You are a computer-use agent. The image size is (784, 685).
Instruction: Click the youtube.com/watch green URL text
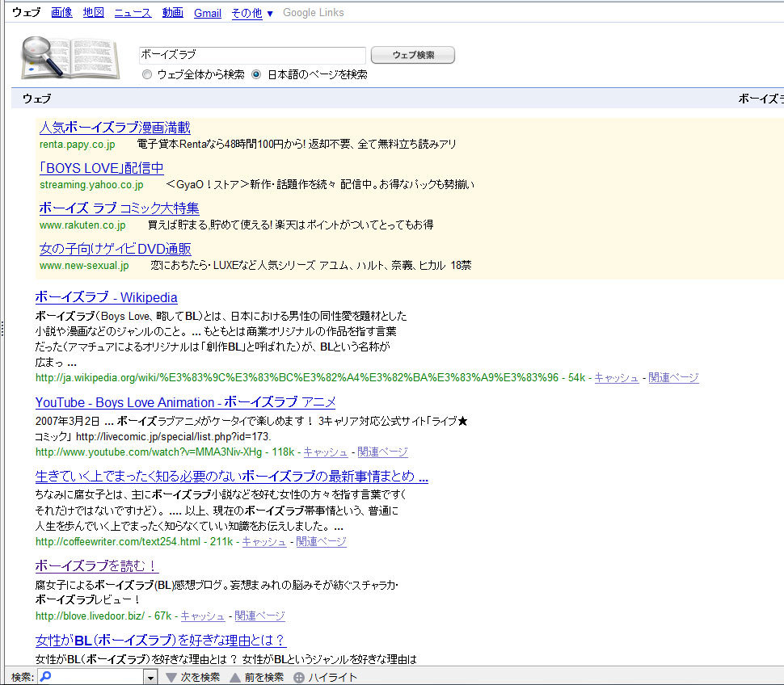149,452
